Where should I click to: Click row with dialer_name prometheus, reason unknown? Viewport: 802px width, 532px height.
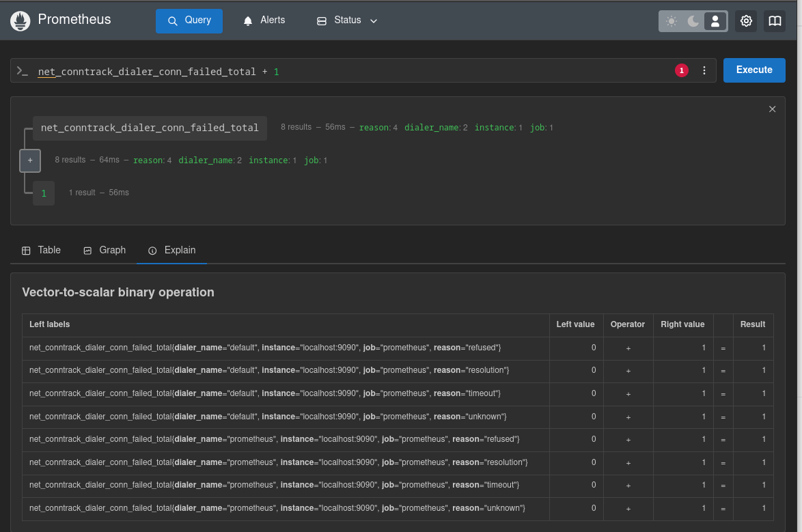tap(398, 509)
